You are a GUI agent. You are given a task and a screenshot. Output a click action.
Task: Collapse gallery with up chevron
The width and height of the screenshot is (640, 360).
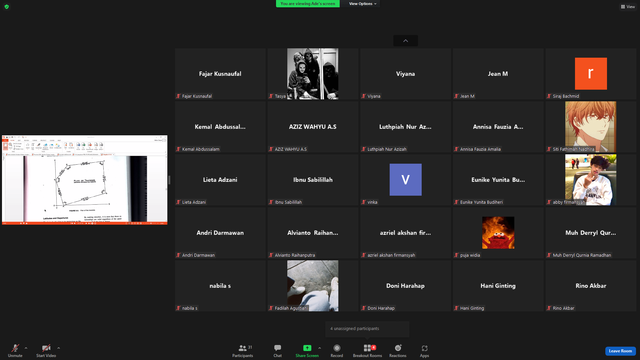(405, 41)
